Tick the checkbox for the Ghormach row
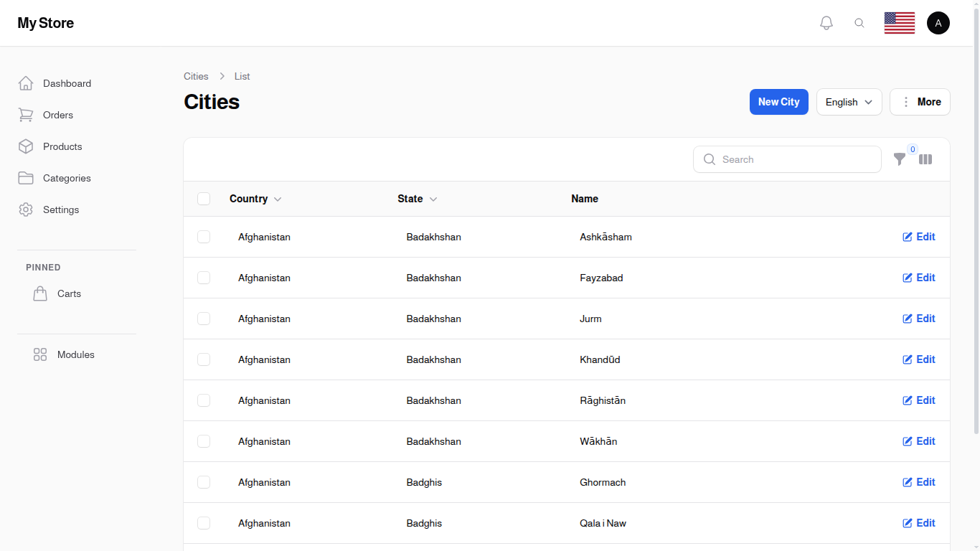980x551 pixels. 204,482
